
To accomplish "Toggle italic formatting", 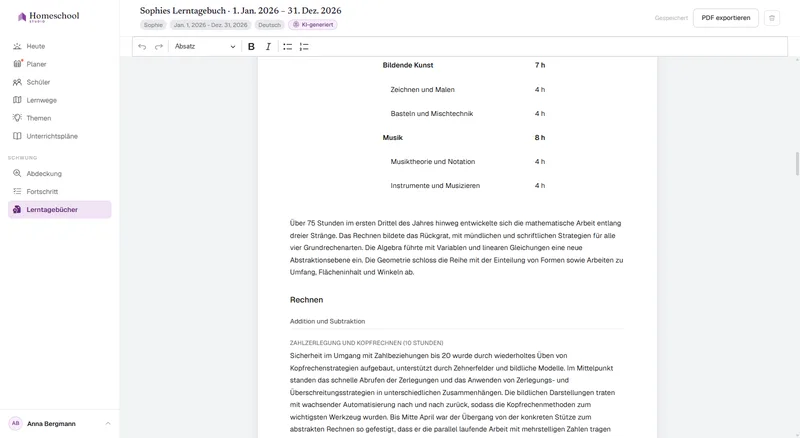I will [268, 46].
